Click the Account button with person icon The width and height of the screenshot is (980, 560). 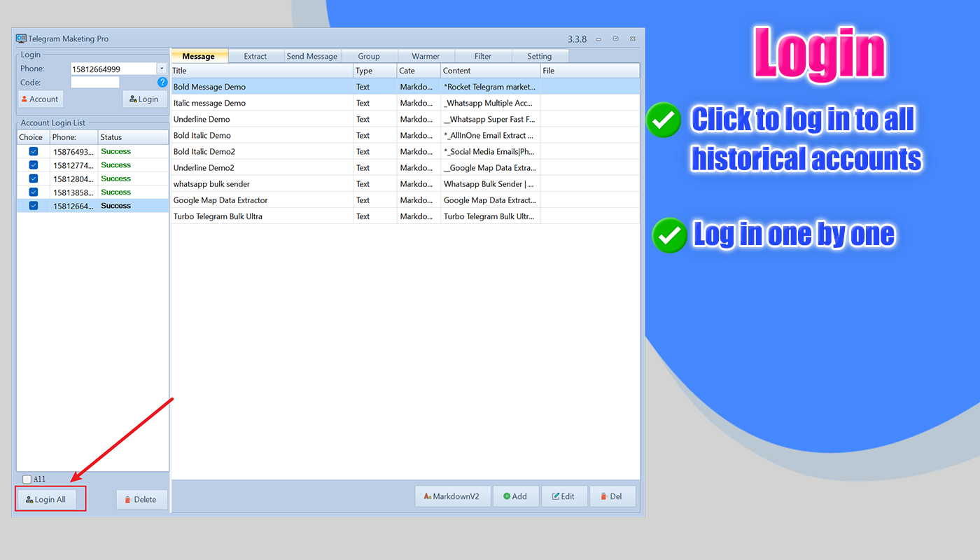tap(40, 99)
